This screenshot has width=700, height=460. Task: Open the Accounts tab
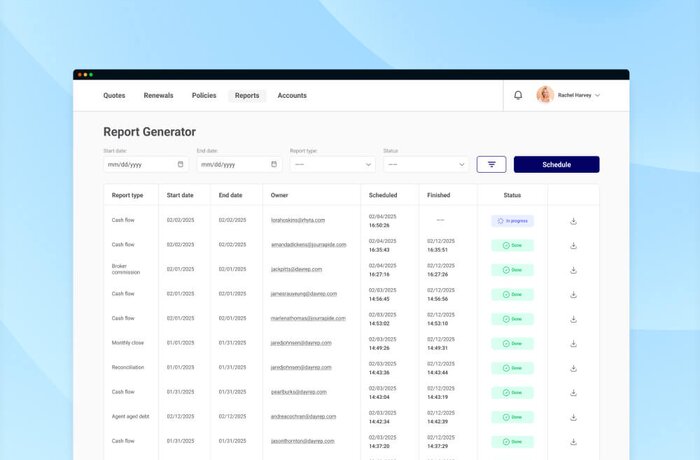292,96
